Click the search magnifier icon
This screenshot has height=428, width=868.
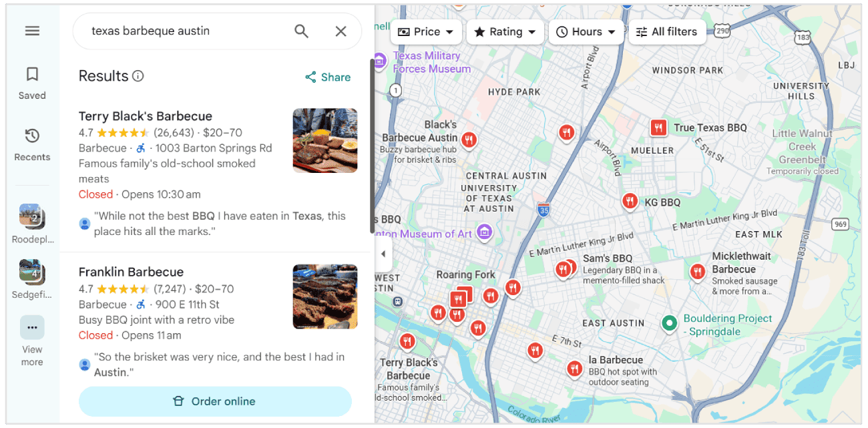(x=302, y=31)
